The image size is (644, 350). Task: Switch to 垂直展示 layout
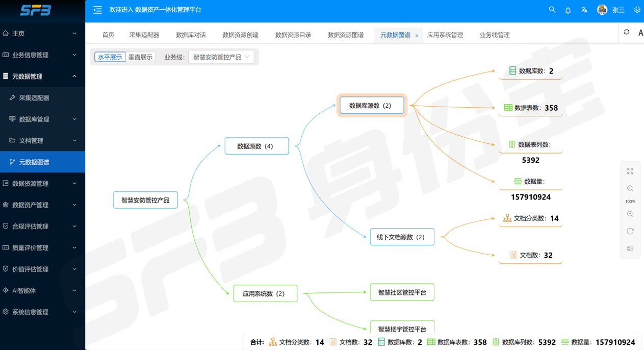tap(141, 57)
